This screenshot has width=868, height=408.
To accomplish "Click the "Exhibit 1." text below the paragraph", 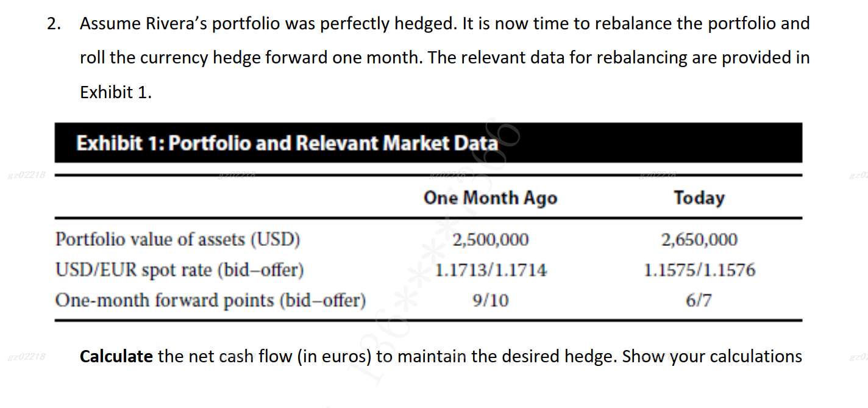I will pyautogui.click(x=116, y=93).
